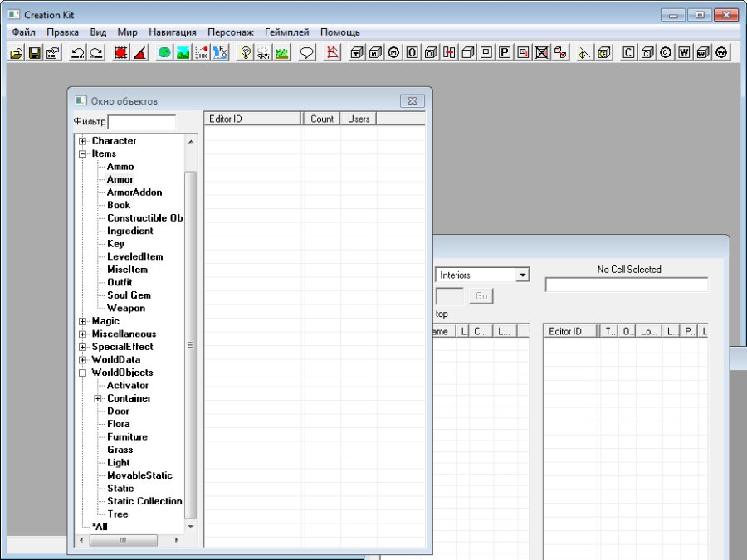Viewport: 747px width, 560px height.
Task: Open the Персонаж menu
Action: tap(231, 32)
